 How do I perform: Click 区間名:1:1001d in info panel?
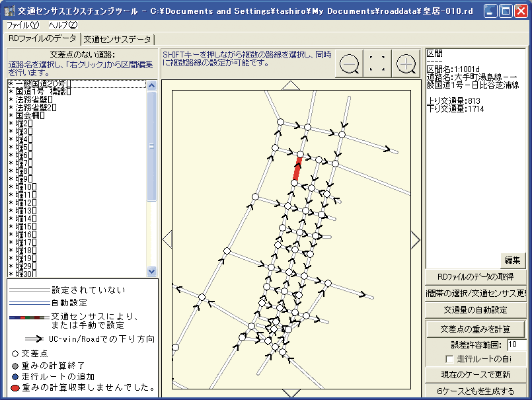[x=453, y=69]
